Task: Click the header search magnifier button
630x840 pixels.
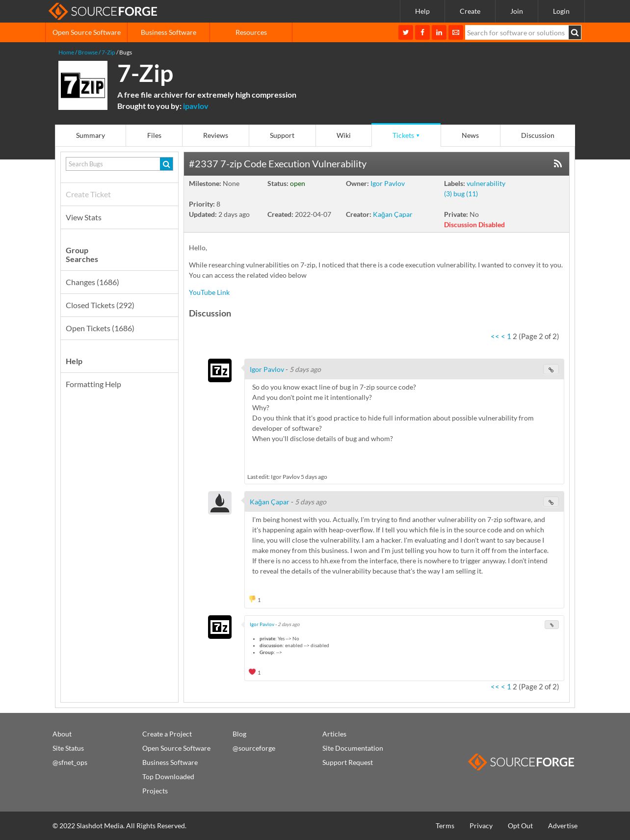Action: pos(575,33)
